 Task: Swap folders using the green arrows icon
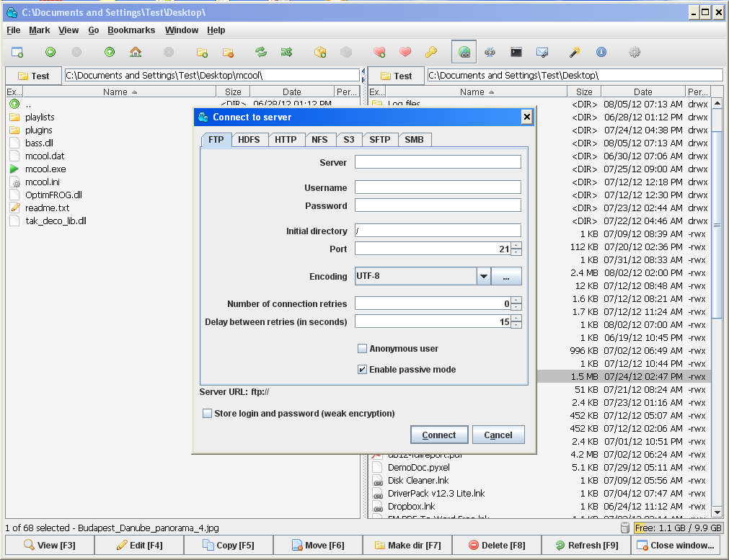[x=261, y=52]
